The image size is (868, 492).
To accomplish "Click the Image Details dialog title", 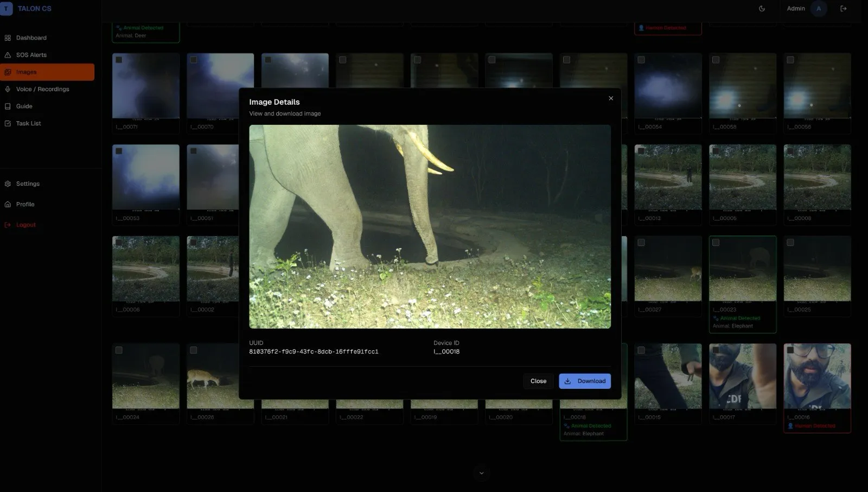I will (x=275, y=102).
